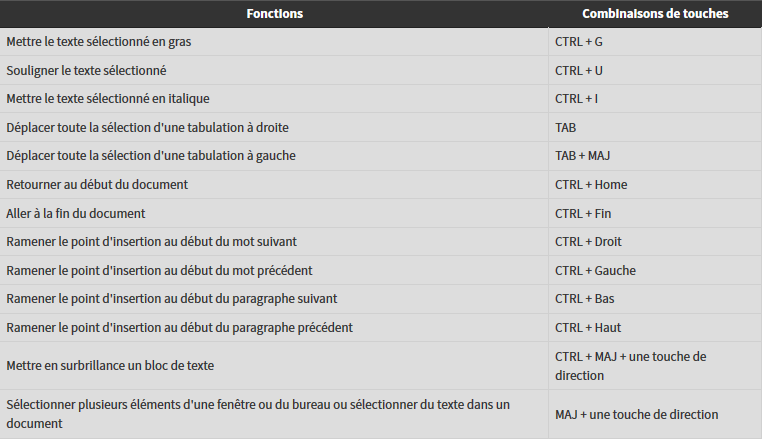Viewport: 762px width, 439px height.
Task: Click the CTRL + G shortcut cell
Action: click(655, 42)
